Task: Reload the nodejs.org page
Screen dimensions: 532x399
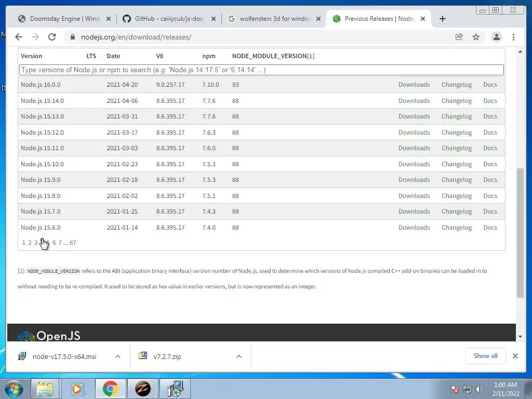Action: (x=52, y=37)
